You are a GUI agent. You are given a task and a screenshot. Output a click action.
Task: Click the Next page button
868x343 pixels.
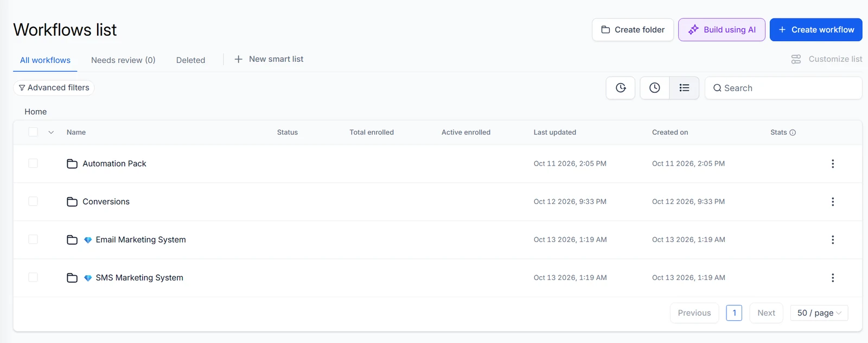coord(766,313)
